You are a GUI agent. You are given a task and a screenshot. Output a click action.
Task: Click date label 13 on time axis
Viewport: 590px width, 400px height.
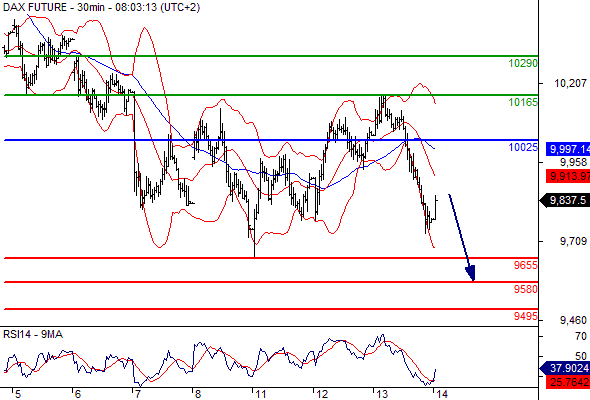point(382,394)
